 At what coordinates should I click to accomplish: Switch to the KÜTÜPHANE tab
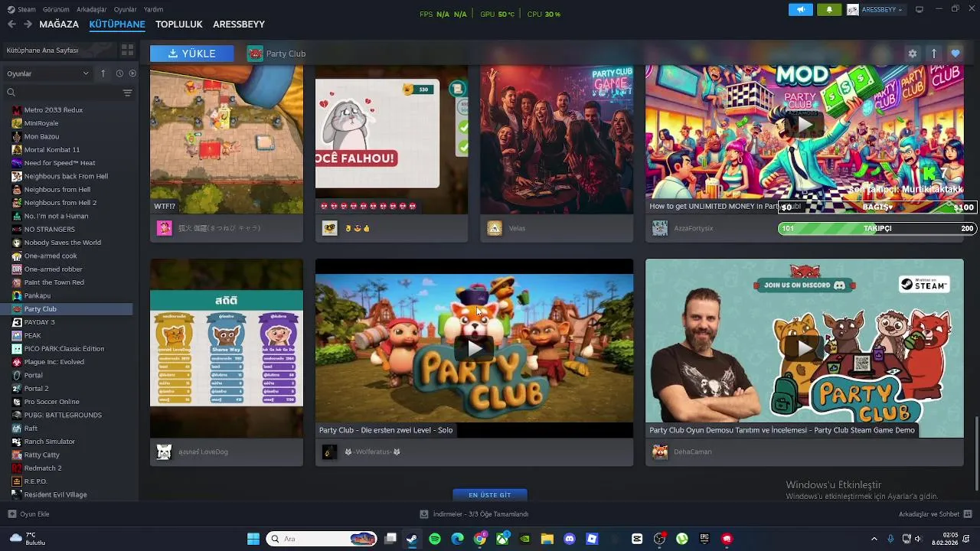click(x=117, y=24)
